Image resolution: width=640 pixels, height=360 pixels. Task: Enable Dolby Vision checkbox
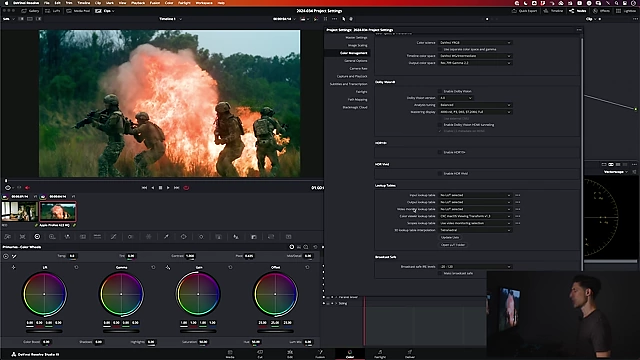440,91
